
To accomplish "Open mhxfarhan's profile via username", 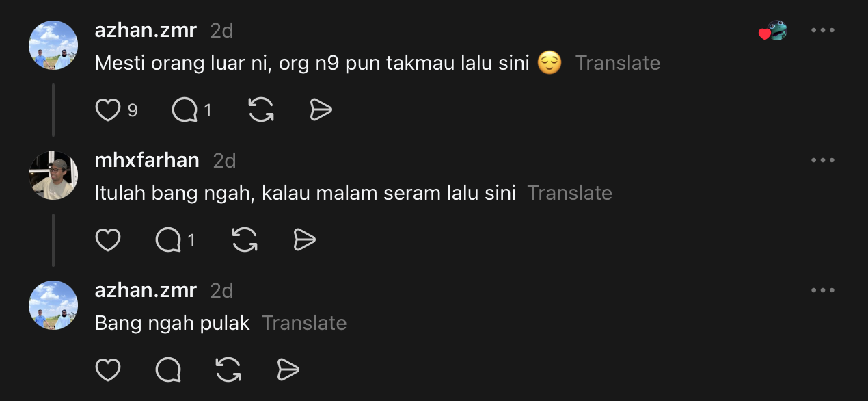I will (x=147, y=160).
